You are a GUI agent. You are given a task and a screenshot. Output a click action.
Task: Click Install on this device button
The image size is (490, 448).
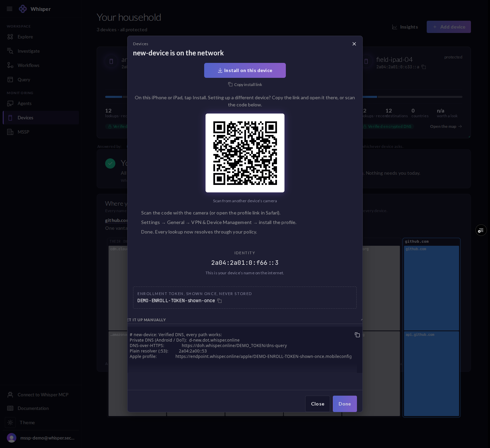(x=245, y=70)
